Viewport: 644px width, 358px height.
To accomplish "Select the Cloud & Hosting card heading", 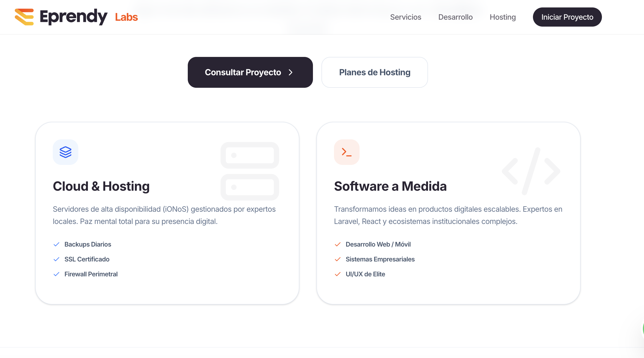I will coord(101,186).
